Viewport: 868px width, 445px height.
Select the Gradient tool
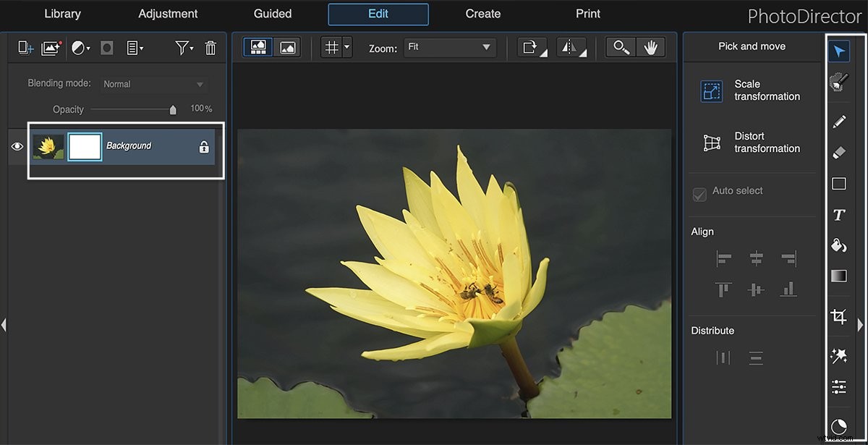[838, 275]
